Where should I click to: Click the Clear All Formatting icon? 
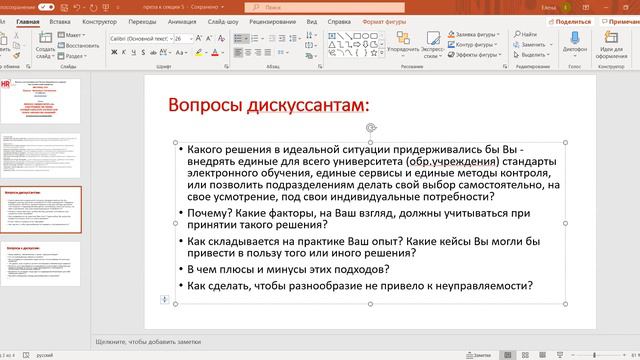pyautogui.click(x=221, y=38)
